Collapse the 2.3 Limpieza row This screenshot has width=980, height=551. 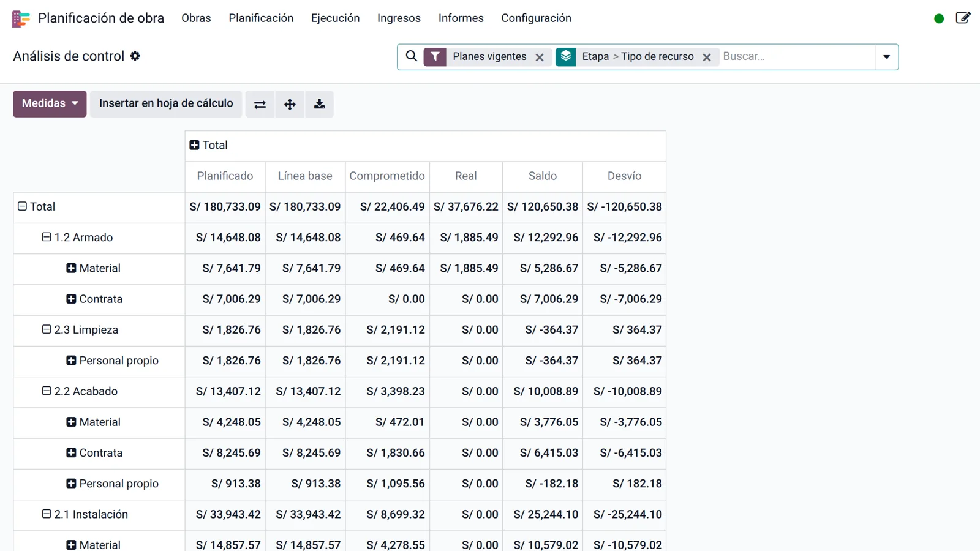(x=47, y=329)
